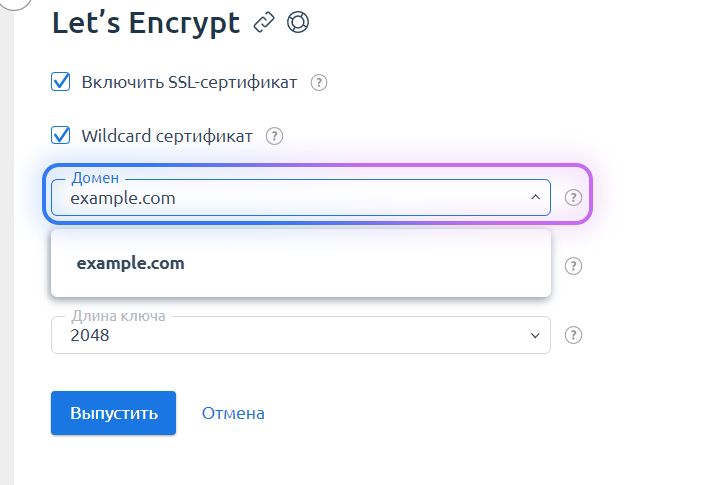
Task: Collapse the Домен list with the up chevron
Action: 535,197
